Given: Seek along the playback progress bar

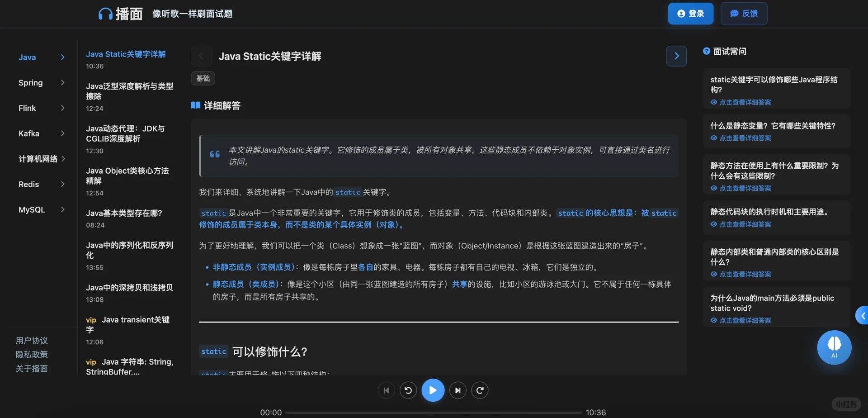Looking at the screenshot, I should (433, 412).
